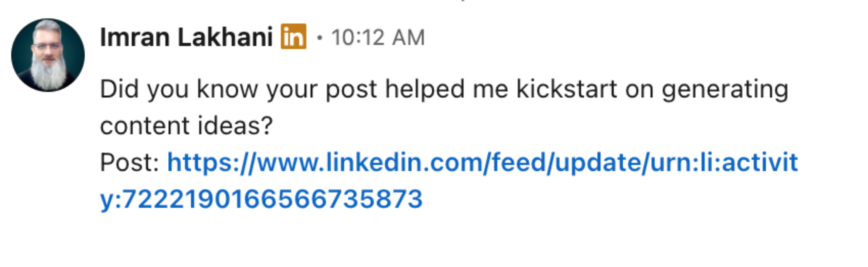868x267 pixels.
Task: Click the 10:12 AM timestamp
Action: coord(378,38)
